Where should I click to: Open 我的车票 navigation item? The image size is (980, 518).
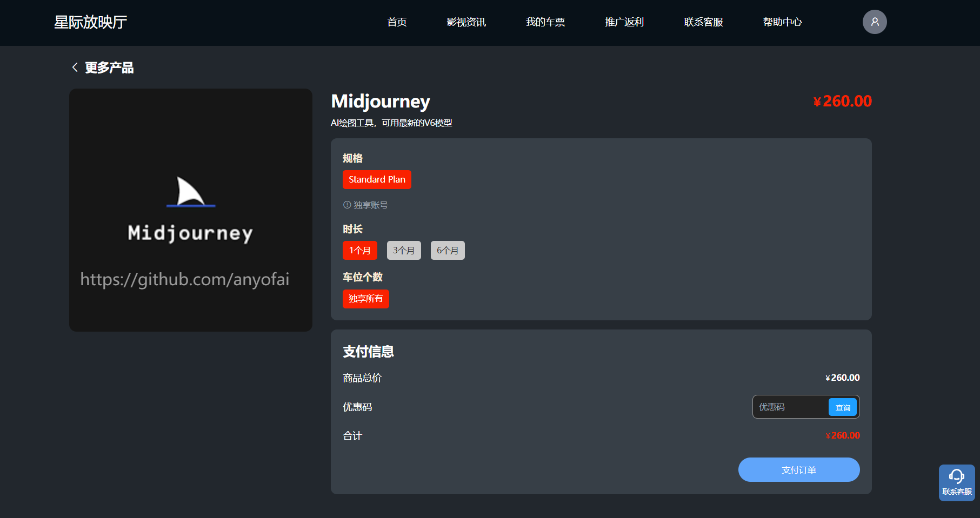pos(545,22)
